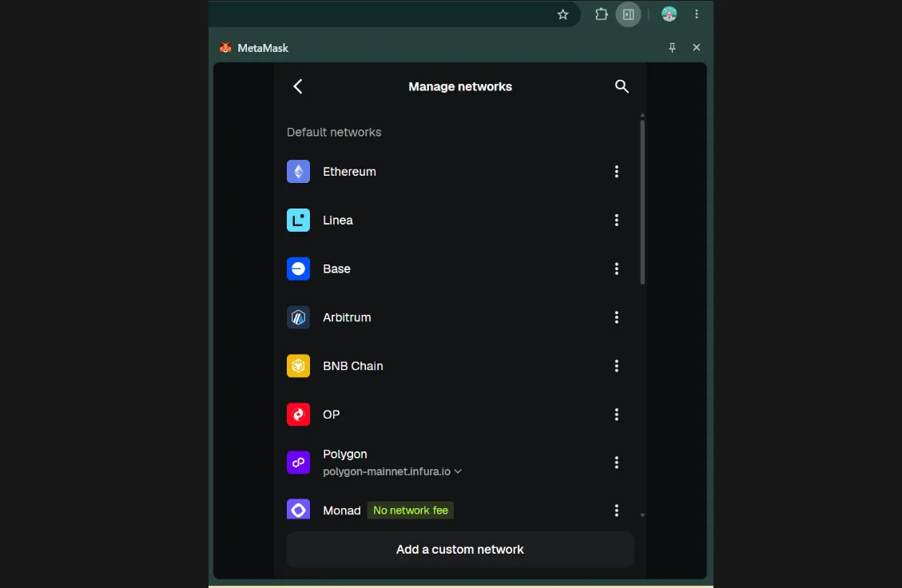The height and width of the screenshot is (588, 902).
Task: Click the Polygon network logo
Action: 298,463
